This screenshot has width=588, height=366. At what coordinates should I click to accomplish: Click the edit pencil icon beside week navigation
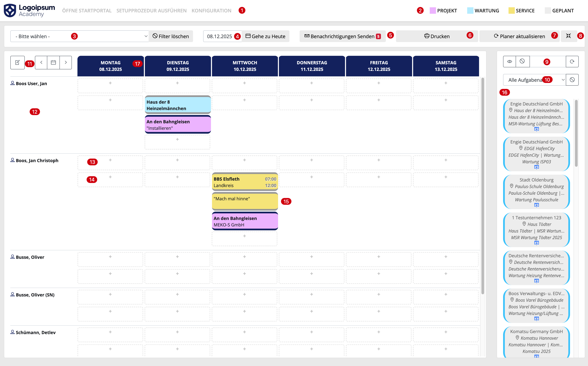tap(17, 62)
